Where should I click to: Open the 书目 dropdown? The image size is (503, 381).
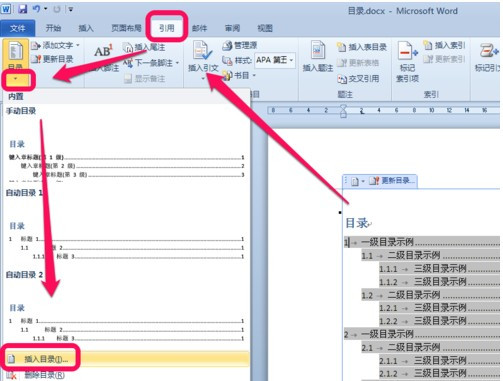(x=239, y=76)
